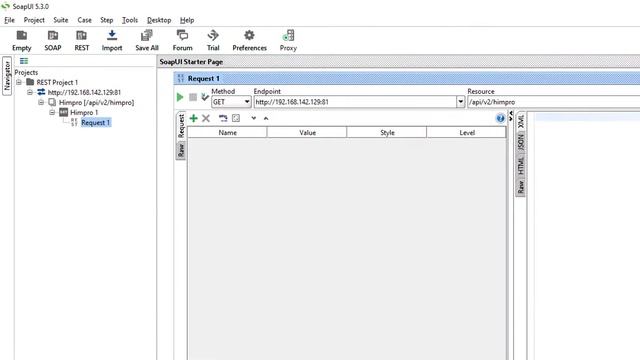Open the Help menu
Viewport: 640px width, 360px height.
(187, 20)
